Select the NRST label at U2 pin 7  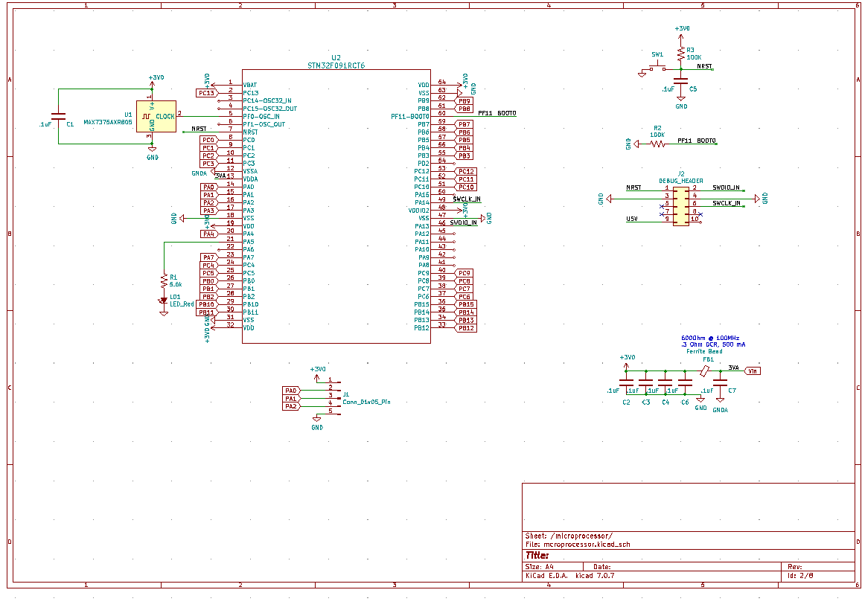point(199,129)
